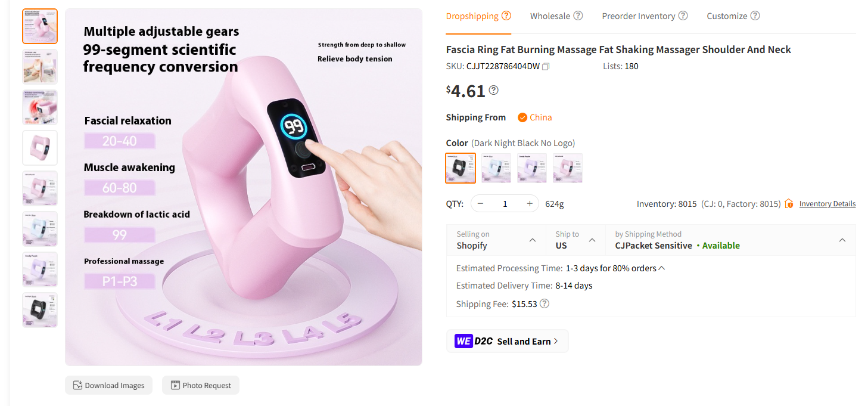Click the inventory alert warning icon
868x406 pixels.
(788, 203)
